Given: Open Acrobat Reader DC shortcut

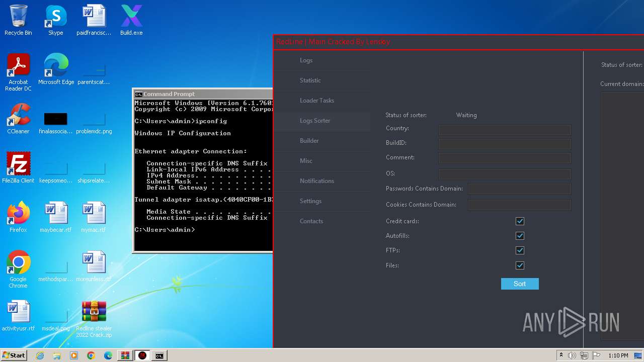Looking at the screenshot, I should pyautogui.click(x=18, y=72).
